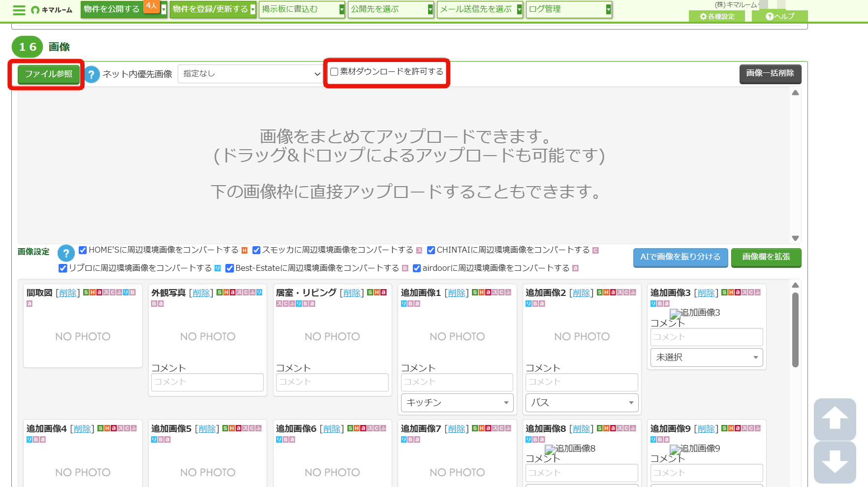Open help icon beside 画像設定
The width and height of the screenshot is (868, 487).
(x=66, y=253)
